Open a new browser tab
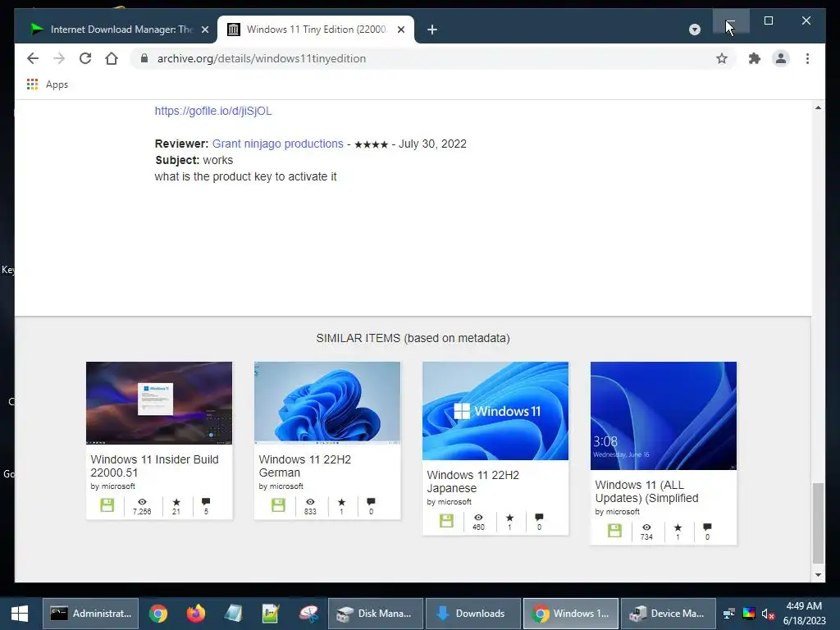The image size is (840, 630). [x=432, y=30]
